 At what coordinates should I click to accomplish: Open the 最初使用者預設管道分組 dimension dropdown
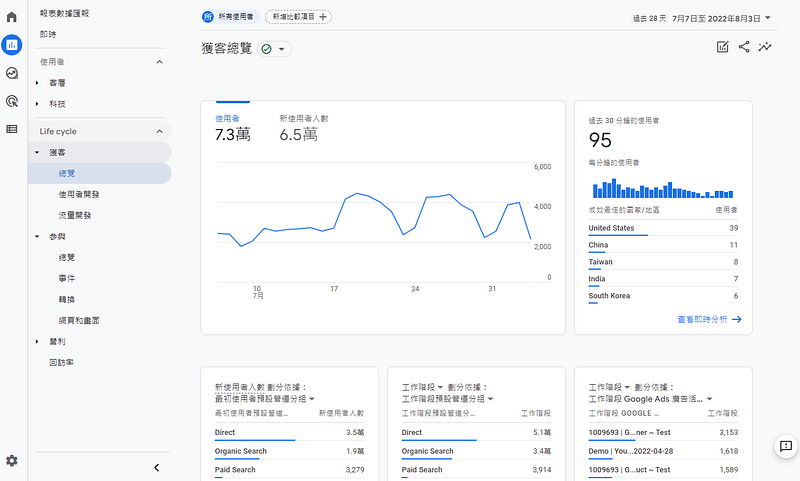(x=265, y=399)
